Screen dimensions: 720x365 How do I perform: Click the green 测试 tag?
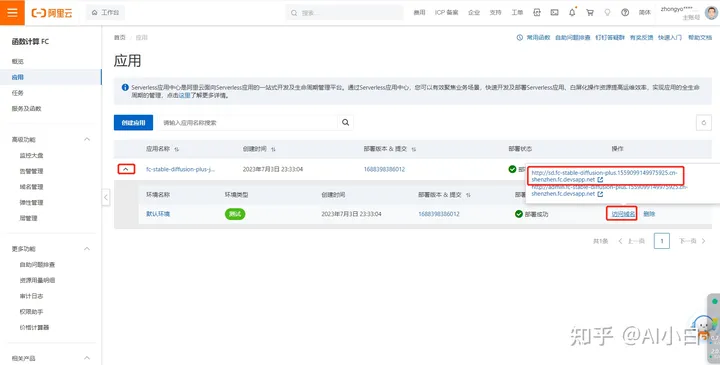[x=235, y=214]
